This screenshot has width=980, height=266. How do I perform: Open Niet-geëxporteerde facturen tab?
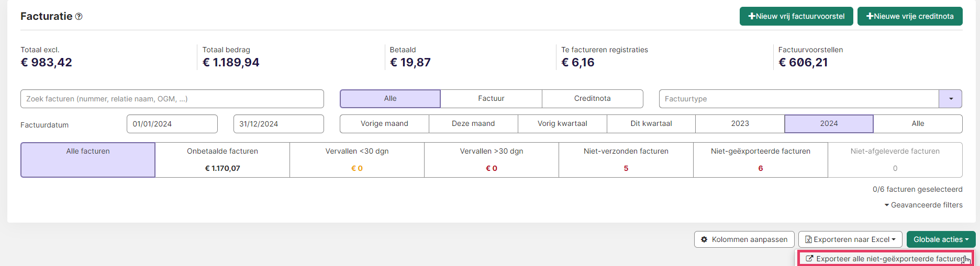(x=761, y=160)
